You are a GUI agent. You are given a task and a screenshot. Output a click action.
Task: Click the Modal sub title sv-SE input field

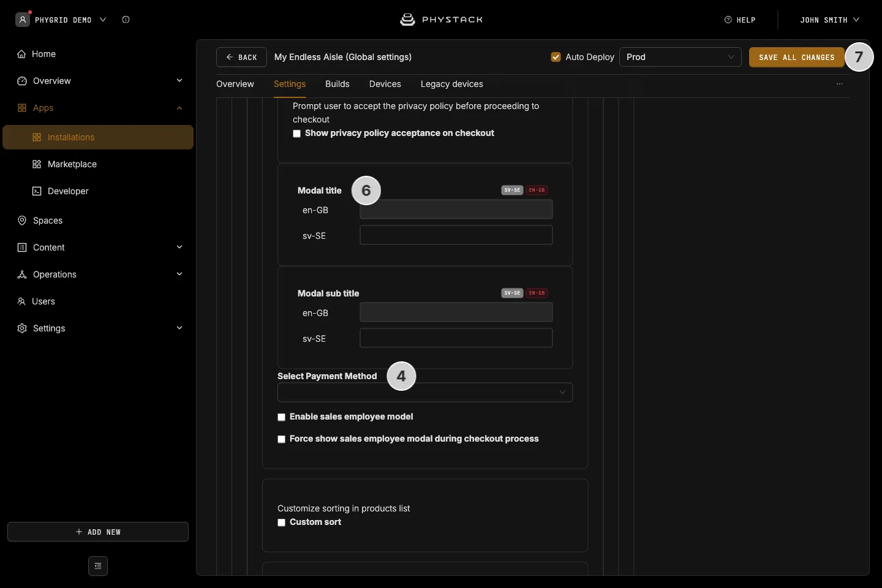456,338
